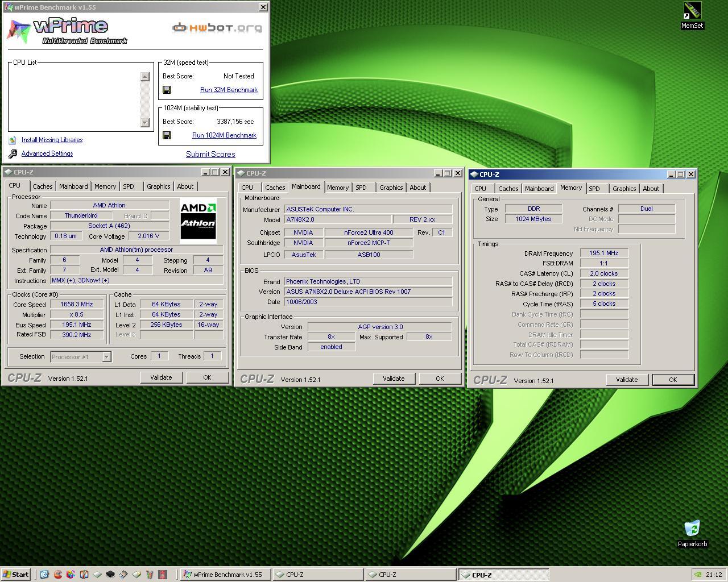The image size is (728, 582).
Task: Click the wPrime logo in benchmark window
Action: tap(67, 31)
